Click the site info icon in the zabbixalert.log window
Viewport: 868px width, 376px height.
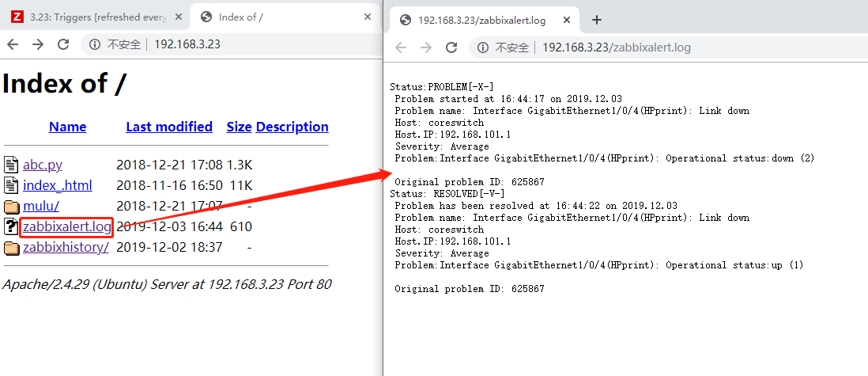[x=483, y=47]
